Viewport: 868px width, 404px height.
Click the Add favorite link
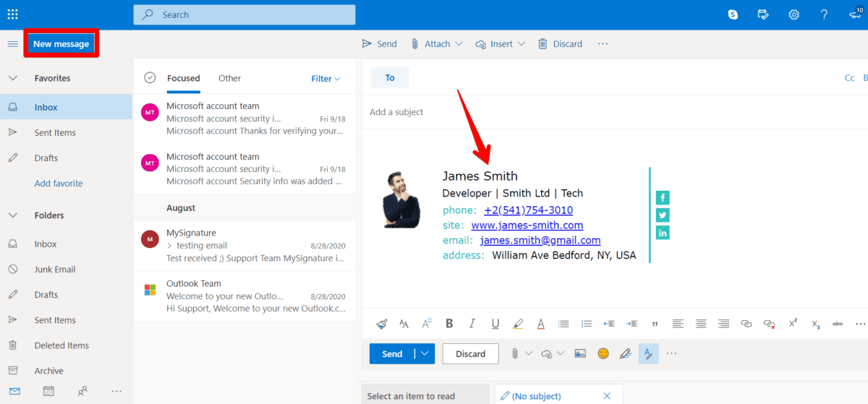[x=59, y=184]
